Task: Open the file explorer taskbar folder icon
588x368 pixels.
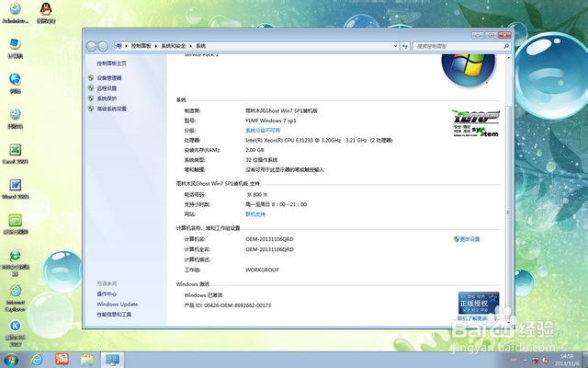Action: coord(88,359)
